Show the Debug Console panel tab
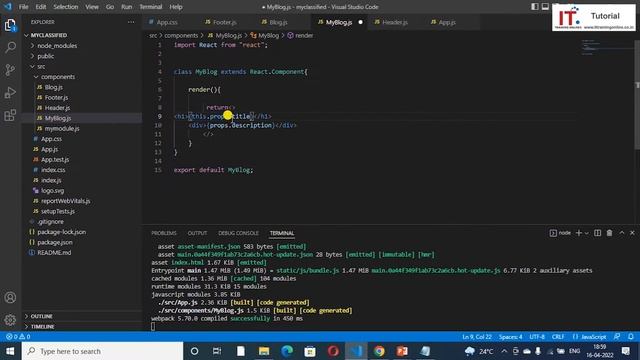The height and width of the screenshot is (360, 640). (x=238, y=233)
